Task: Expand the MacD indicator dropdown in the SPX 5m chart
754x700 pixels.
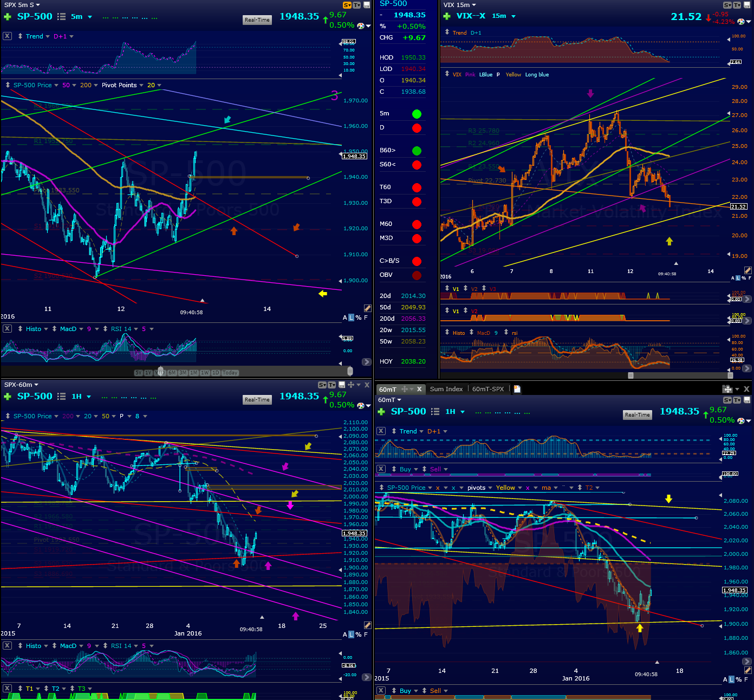Action: pyautogui.click(x=81, y=329)
